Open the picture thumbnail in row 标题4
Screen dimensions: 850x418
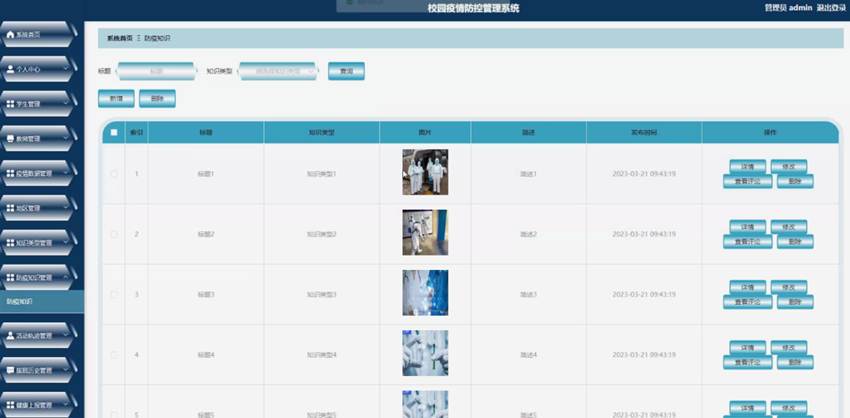click(425, 353)
